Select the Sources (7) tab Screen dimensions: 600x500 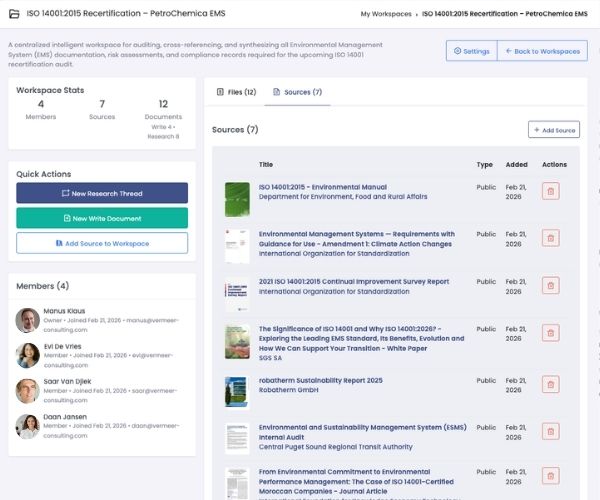297,92
